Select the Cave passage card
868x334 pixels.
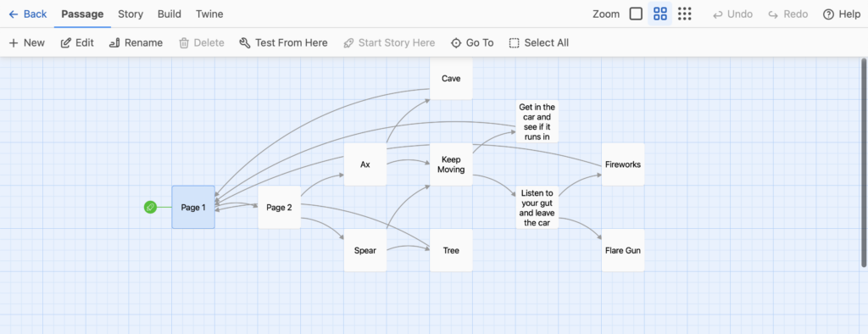click(451, 78)
